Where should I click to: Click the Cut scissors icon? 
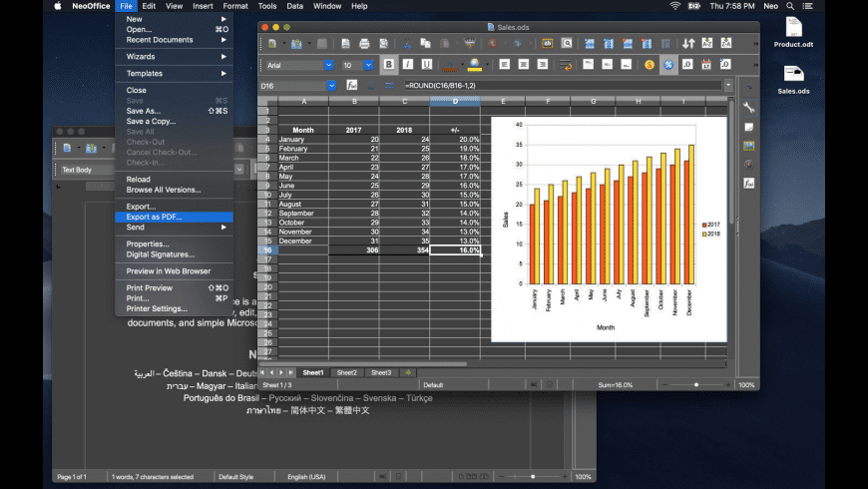[407, 43]
